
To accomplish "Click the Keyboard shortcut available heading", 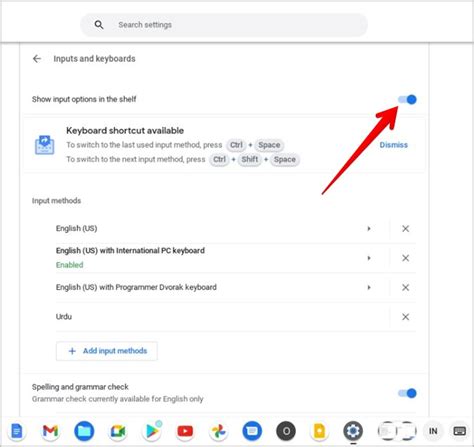I will pyautogui.click(x=125, y=131).
